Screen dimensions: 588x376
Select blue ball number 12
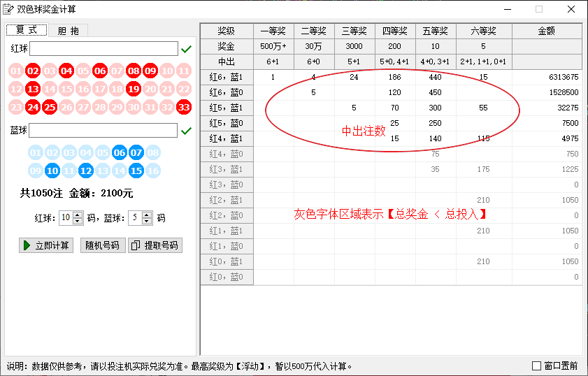coord(86,171)
